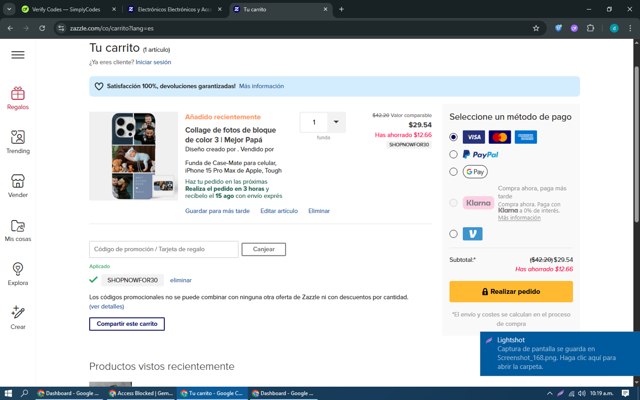Click Guardar para más tarde
The image size is (640, 400).
point(217,211)
